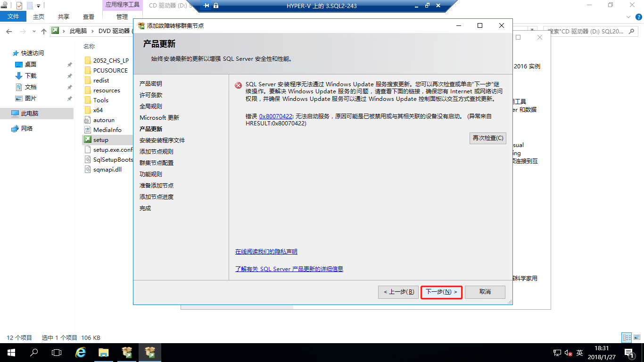Open the recent locations dropdown arrow
This screenshot has width=644, height=362.
point(34,31)
